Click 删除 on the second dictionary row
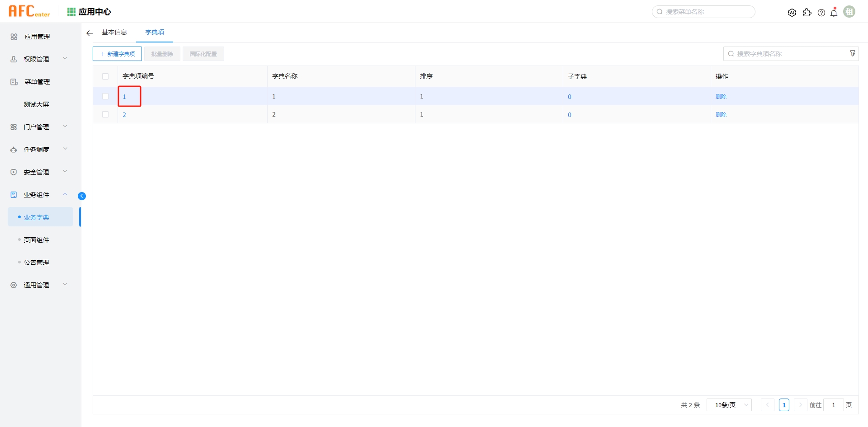The height and width of the screenshot is (427, 868). 722,114
